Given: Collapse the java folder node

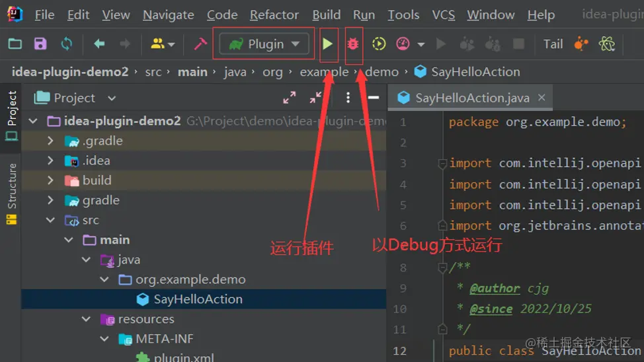Looking at the screenshot, I should (x=86, y=260).
